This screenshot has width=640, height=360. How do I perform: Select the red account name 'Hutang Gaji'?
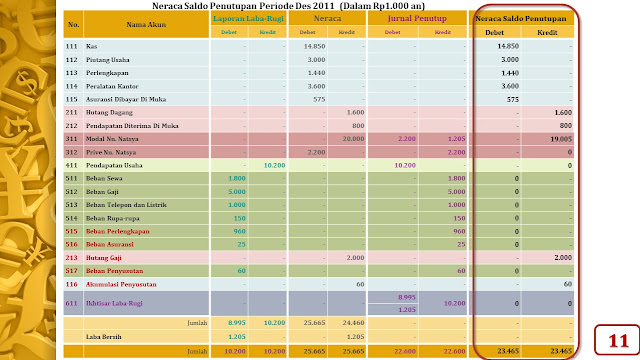pyautogui.click(x=104, y=258)
